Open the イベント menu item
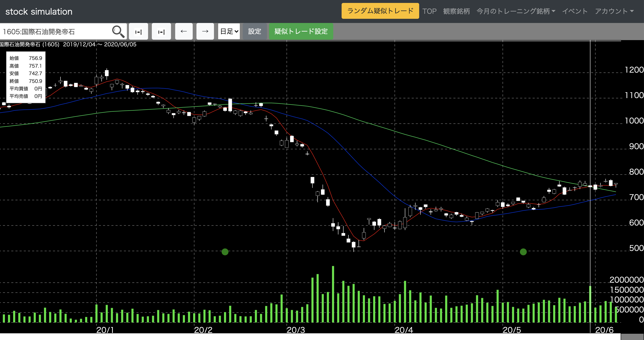This screenshot has height=340, width=644. pyautogui.click(x=575, y=11)
